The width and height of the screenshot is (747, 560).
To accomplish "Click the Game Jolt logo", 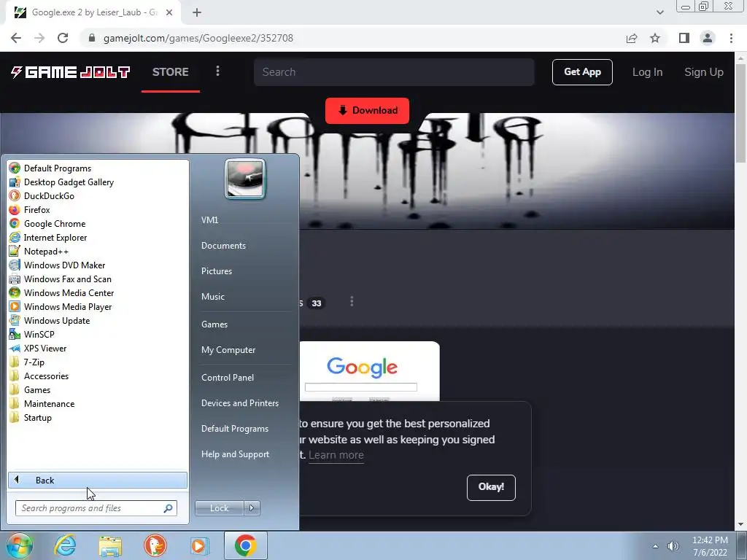I will coord(70,72).
